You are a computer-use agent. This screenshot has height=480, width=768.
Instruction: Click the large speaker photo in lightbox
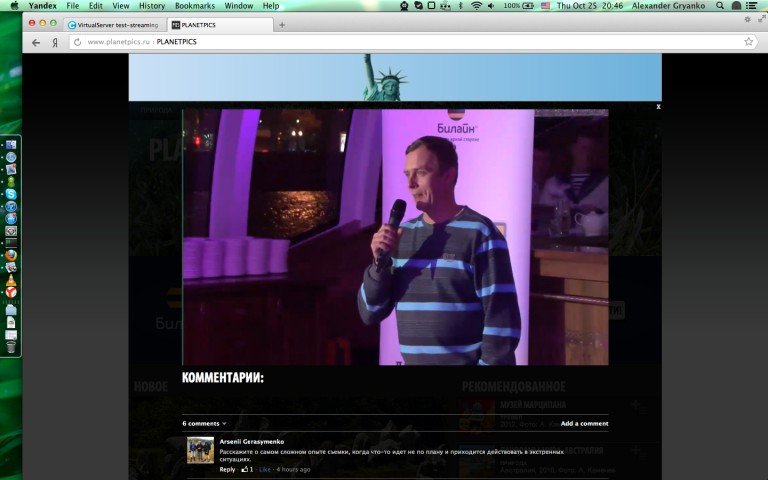point(396,237)
